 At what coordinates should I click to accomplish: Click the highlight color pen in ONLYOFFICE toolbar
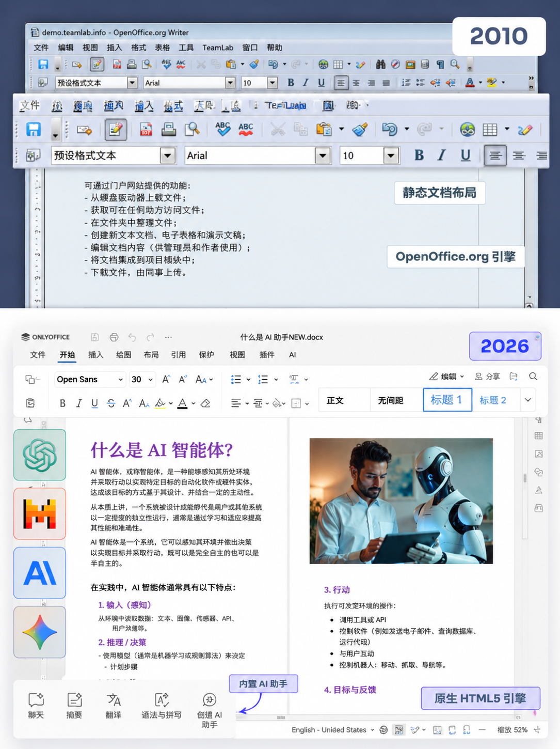coord(161,403)
